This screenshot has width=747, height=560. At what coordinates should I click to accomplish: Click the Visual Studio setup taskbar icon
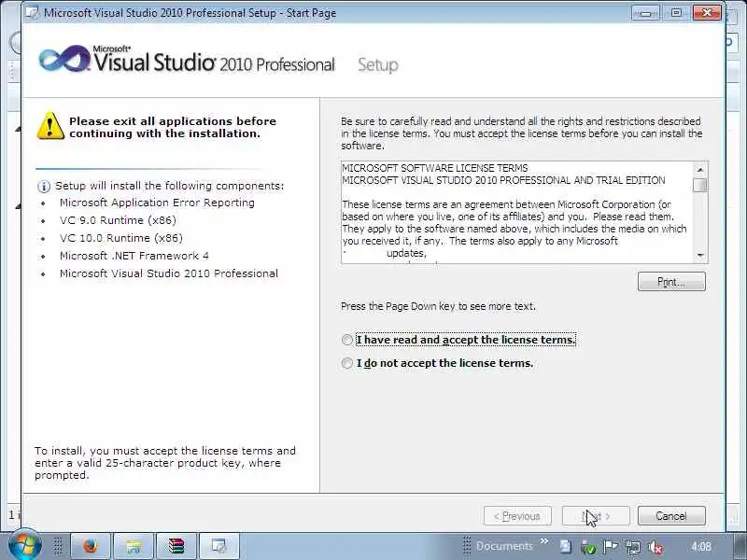(x=219, y=546)
